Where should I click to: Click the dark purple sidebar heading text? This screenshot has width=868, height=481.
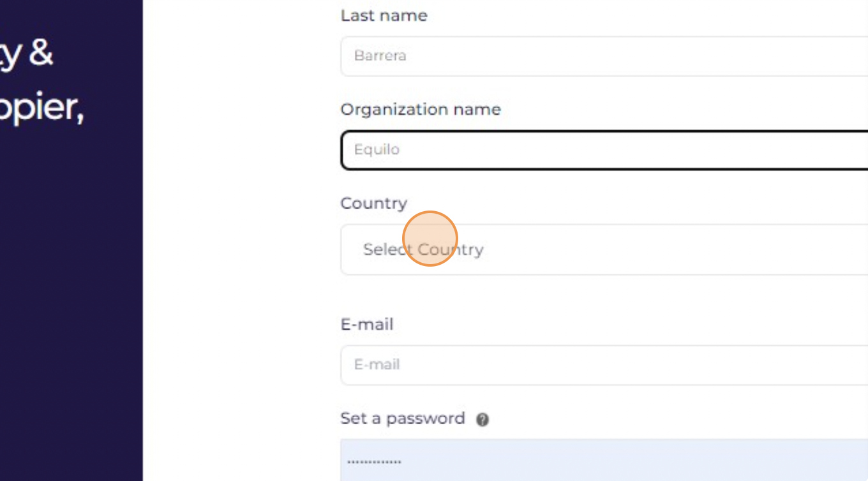[42, 81]
